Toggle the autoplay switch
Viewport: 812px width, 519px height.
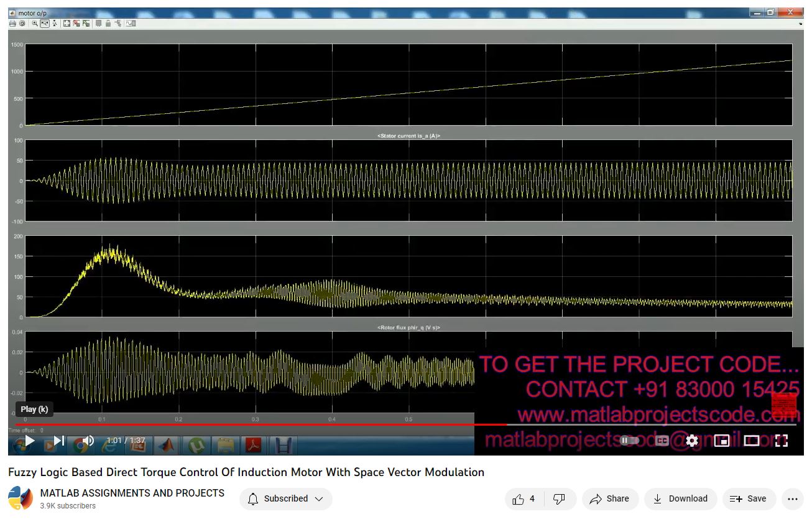(630, 441)
